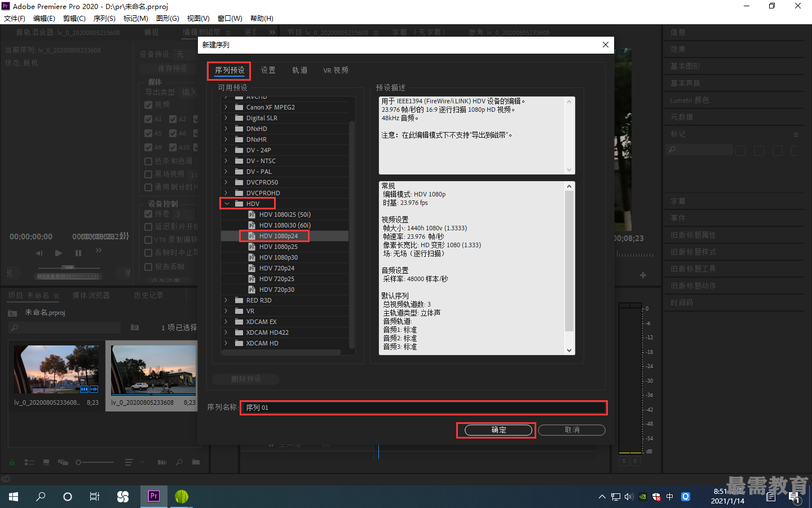
Task: Open the pinwheel app on taskbar
Action: 123,497
